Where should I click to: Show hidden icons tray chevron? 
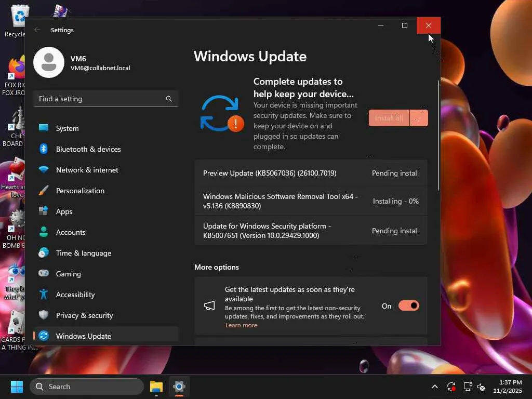(435, 387)
